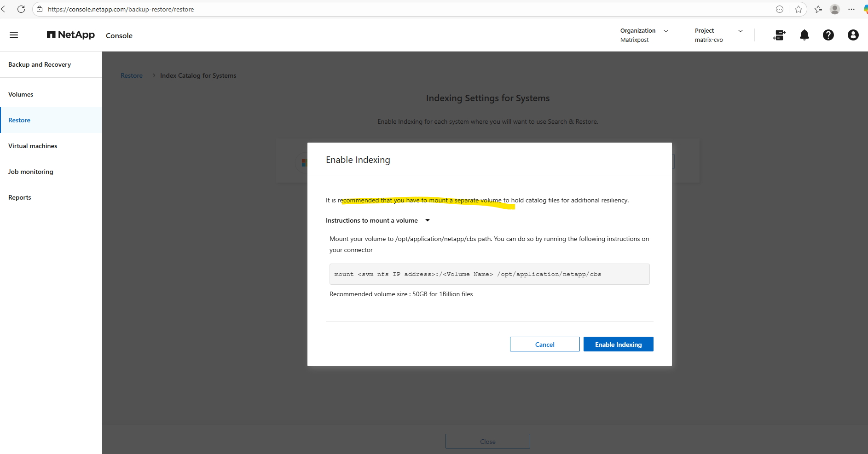
Task: Add this page to favorites star
Action: 799,9
